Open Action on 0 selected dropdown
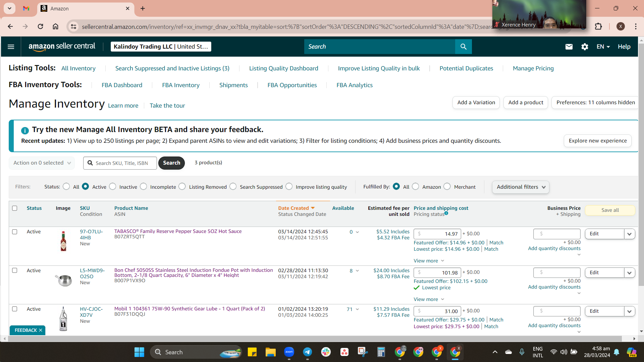The width and height of the screenshot is (644, 362). 42,163
